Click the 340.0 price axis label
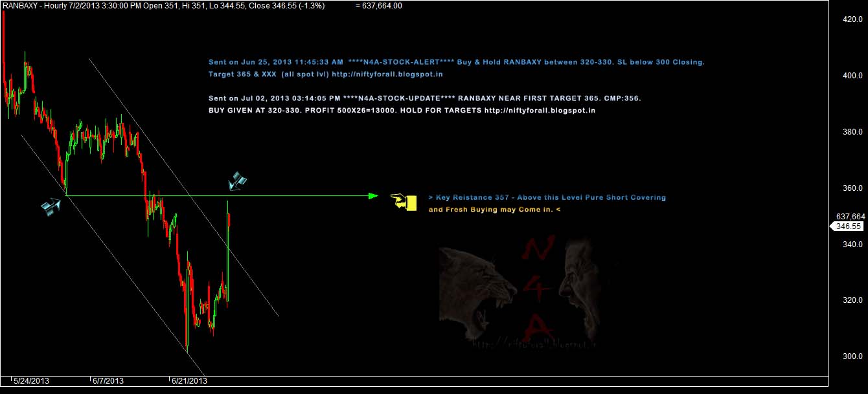Viewport: 868px width, 394px height. [x=851, y=245]
